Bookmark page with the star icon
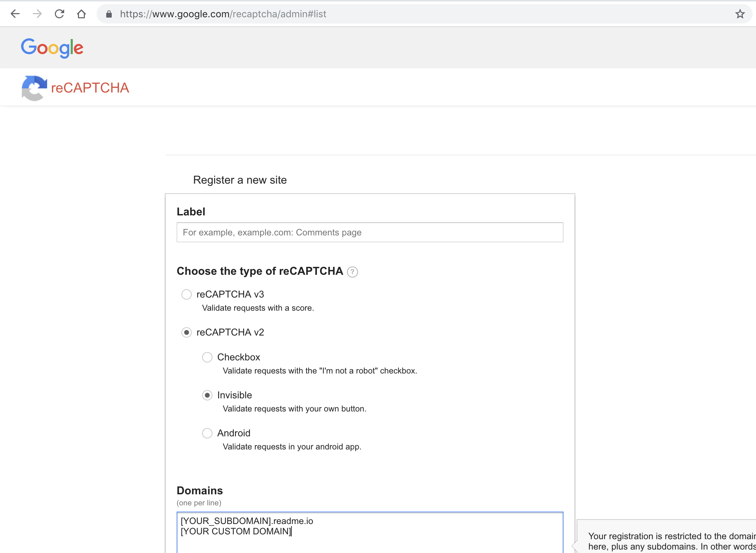Image resolution: width=756 pixels, height=553 pixels. click(x=740, y=14)
